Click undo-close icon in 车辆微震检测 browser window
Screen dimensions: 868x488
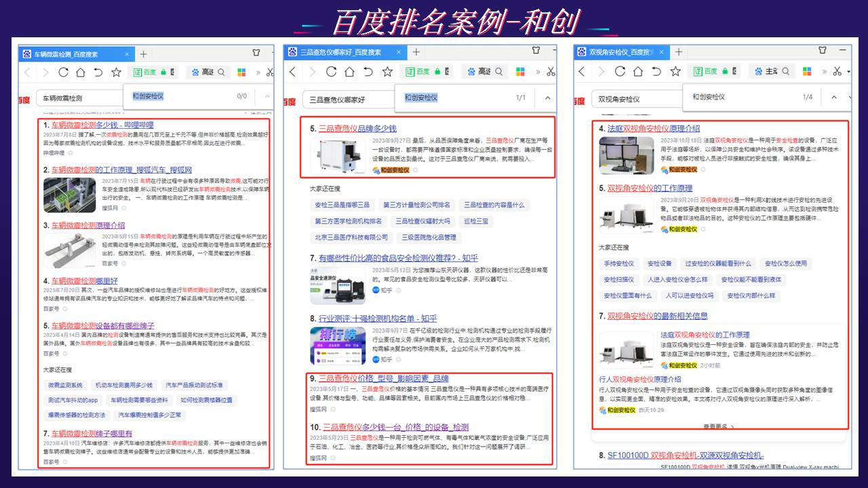point(98,73)
